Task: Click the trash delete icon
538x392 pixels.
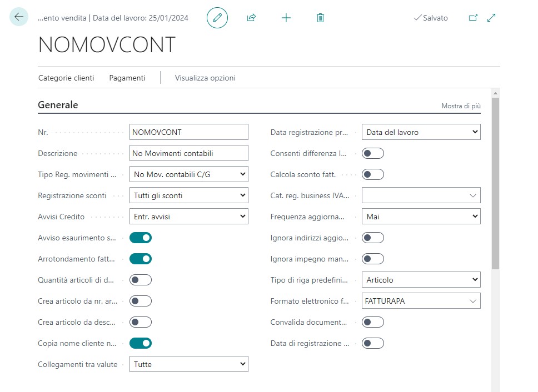Action: coord(320,18)
